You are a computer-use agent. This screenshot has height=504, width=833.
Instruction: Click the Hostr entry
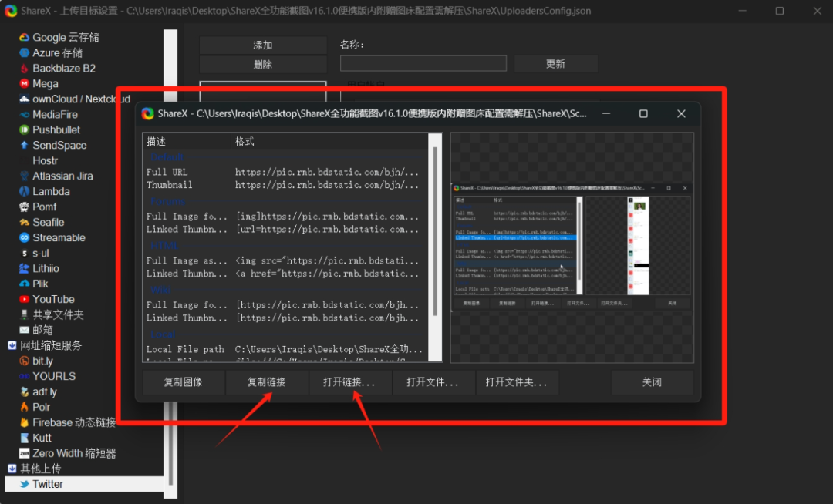coord(45,160)
